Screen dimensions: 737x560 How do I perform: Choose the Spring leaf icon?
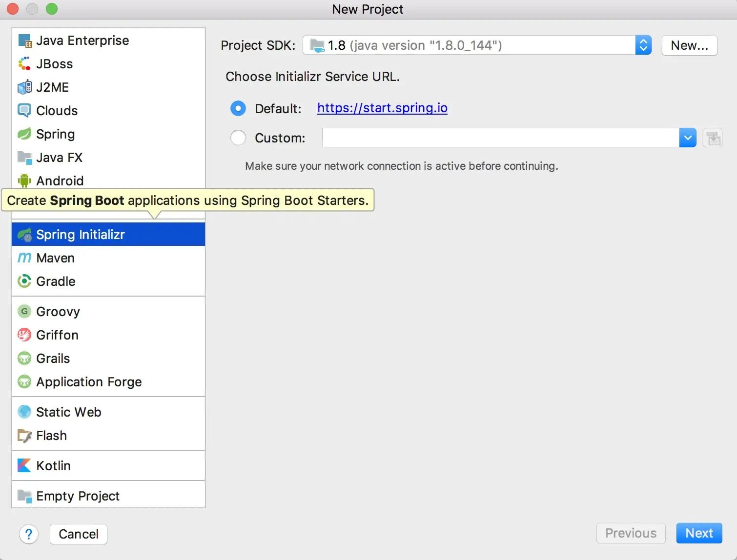pos(24,134)
